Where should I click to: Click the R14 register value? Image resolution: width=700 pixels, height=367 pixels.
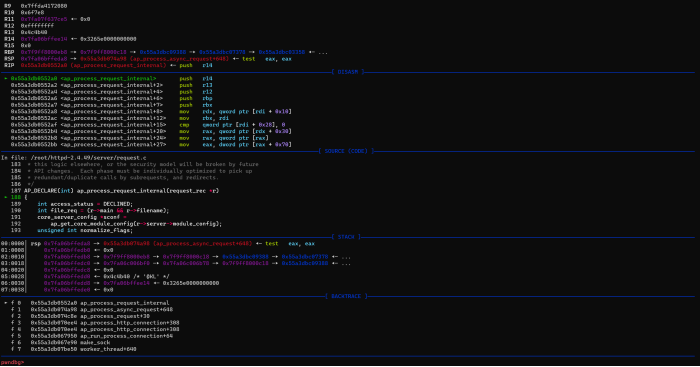(x=44, y=39)
